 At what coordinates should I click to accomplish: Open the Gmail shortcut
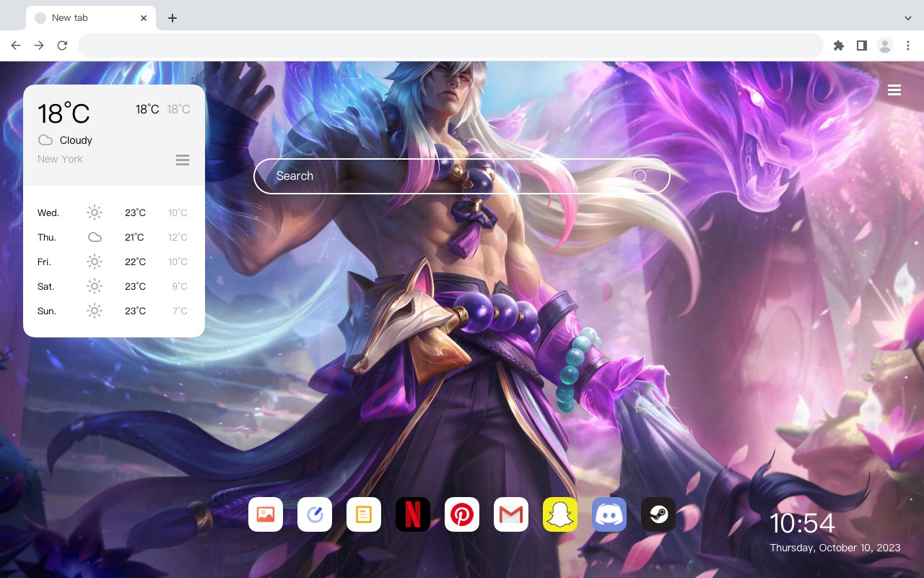(511, 514)
